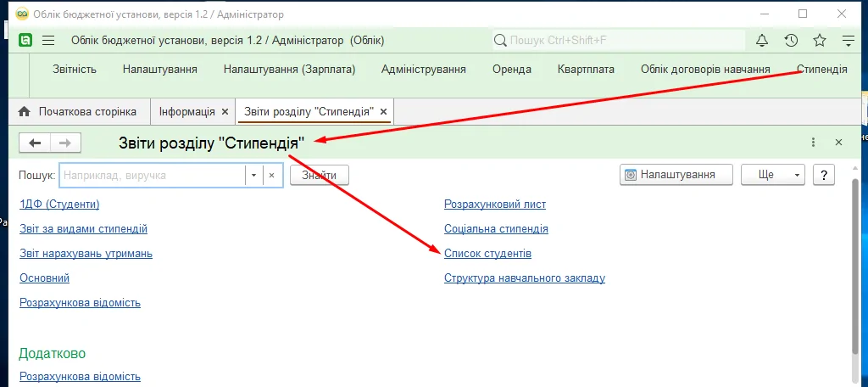Maximize the application window
This screenshot has width=868, height=387.
tap(803, 14)
